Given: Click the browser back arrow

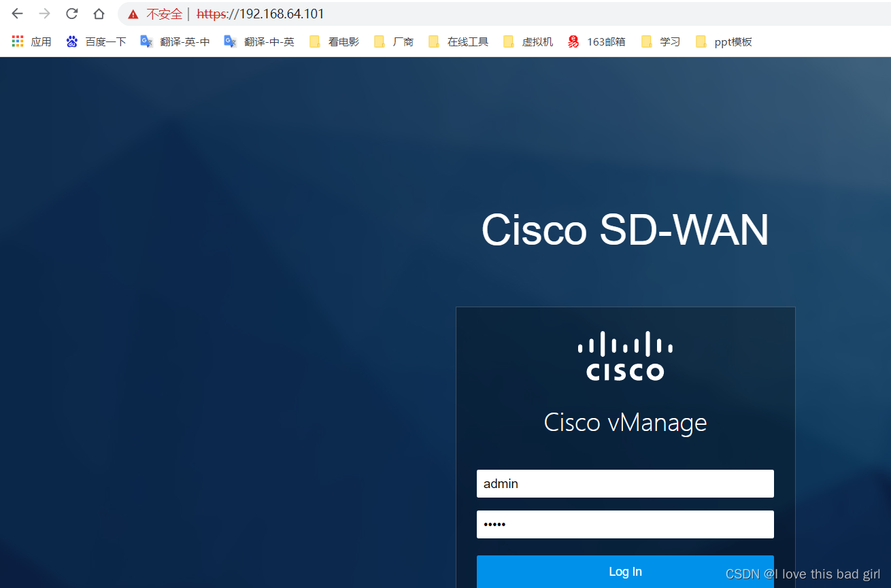Looking at the screenshot, I should tap(17, 14).
